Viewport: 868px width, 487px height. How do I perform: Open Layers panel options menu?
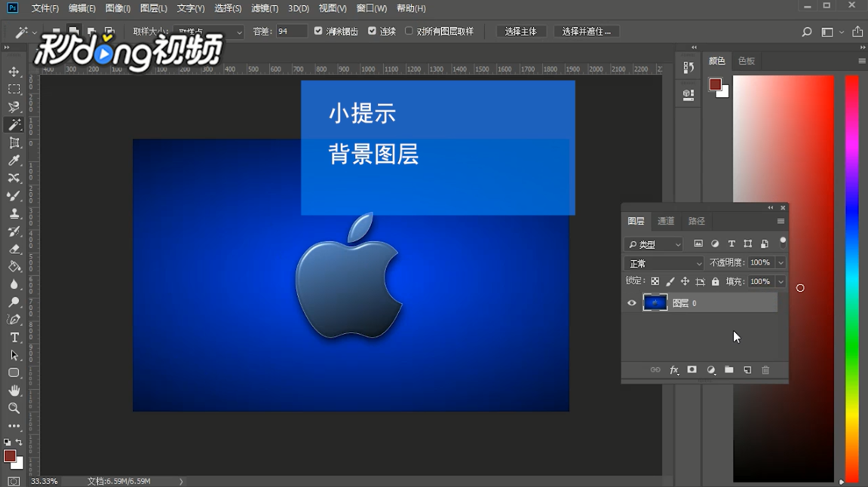click(x=781, y=222)
